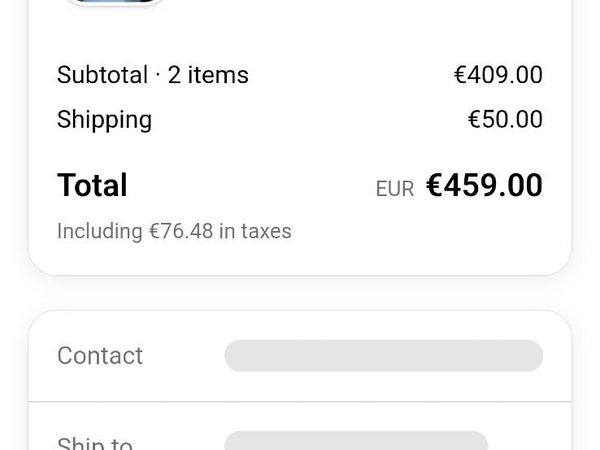Click the €50.00 shipping cost
Image resolution: width=600 pixels, height=450 pixels.
tap(505, 119)
